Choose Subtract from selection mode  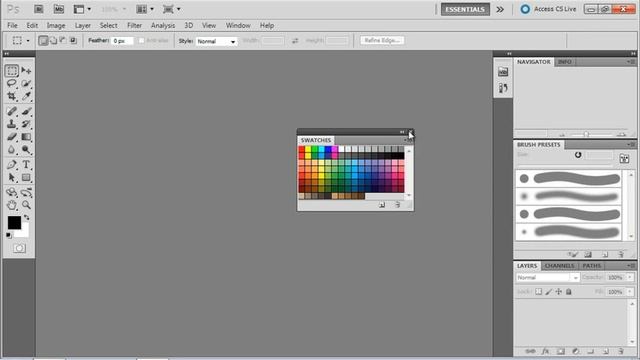point(63,40)
